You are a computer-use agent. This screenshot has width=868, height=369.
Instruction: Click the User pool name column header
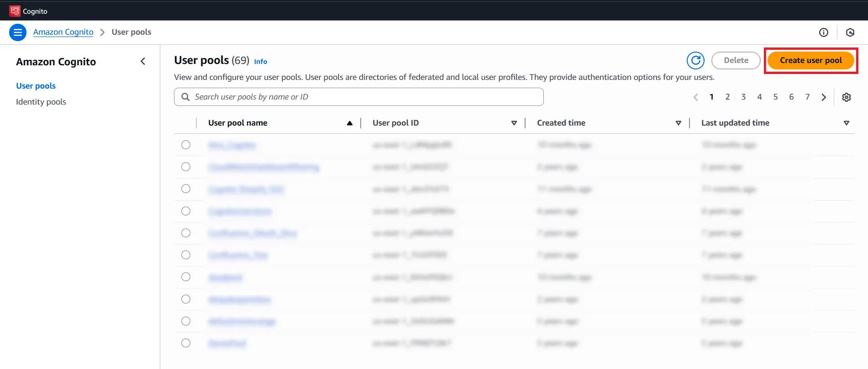237,123
